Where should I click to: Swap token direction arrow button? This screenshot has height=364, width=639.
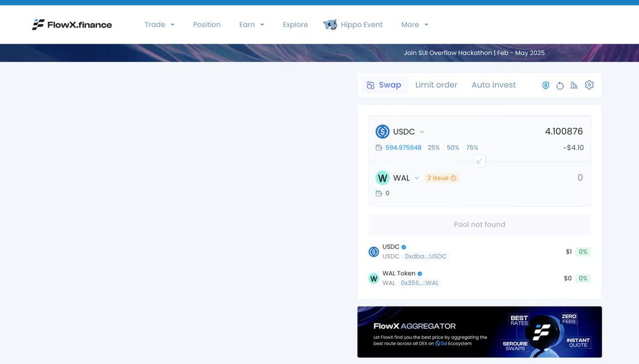point(480,161)
